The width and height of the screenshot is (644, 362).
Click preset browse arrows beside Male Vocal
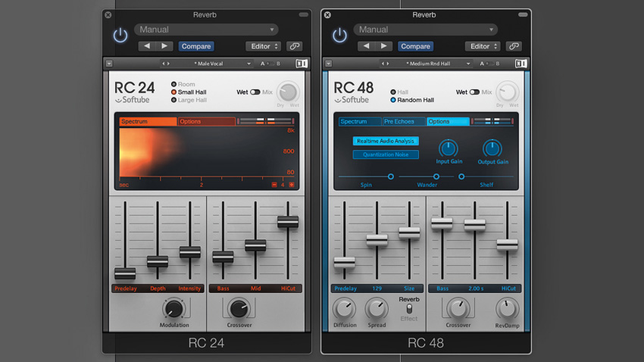pyautogui.click(x=166, y=64)
